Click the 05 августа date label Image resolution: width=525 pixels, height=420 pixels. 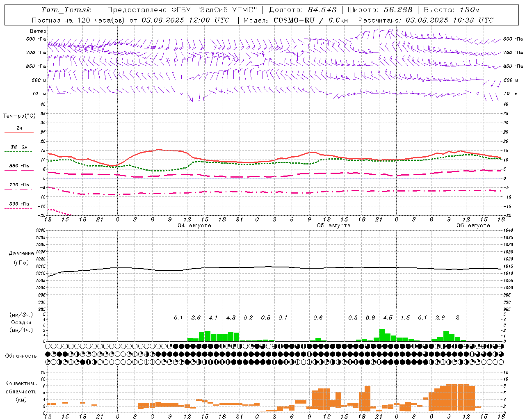click(x=334, y=226)
